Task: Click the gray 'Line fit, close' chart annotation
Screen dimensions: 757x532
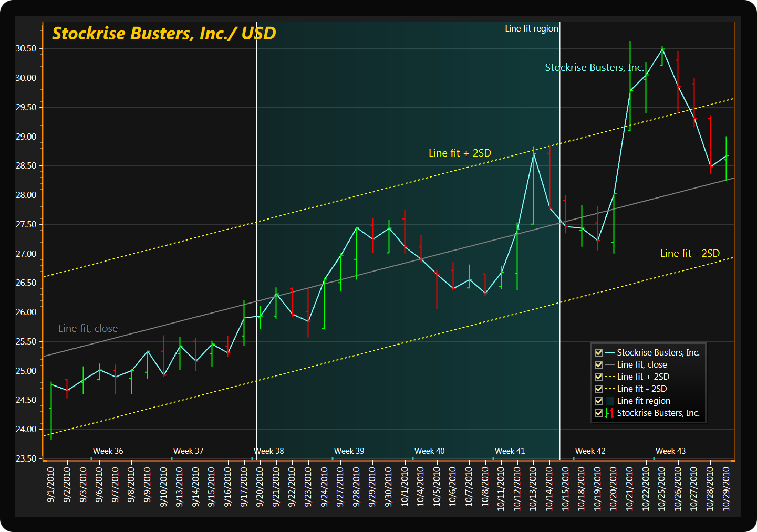Action: point(88,328)
